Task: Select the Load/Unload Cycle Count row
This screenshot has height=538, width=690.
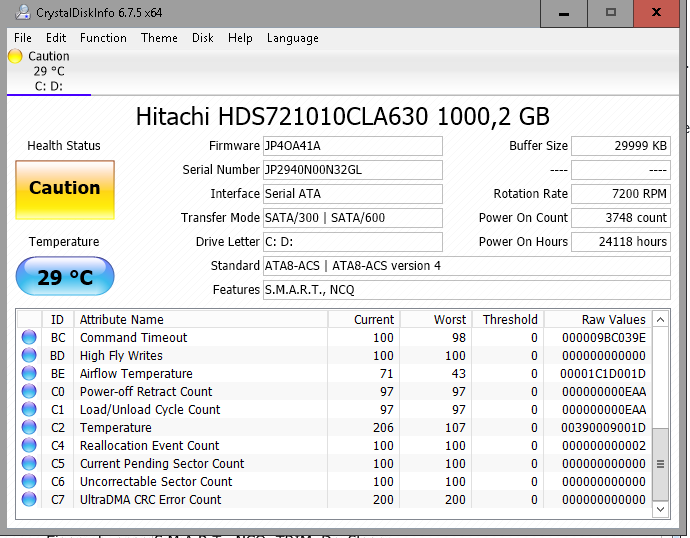Action: pyautogui.click(x=334, y=410)
